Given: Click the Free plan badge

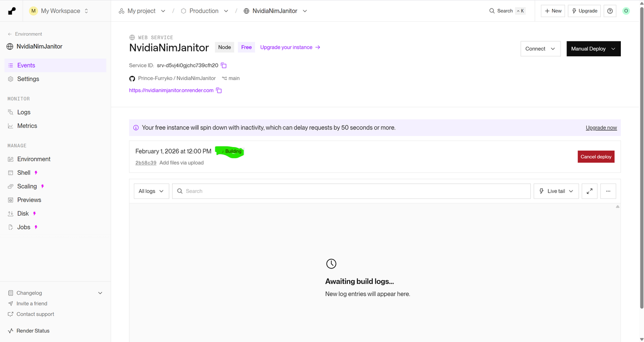Looking at the screenshot, I should tap(247, 47).
